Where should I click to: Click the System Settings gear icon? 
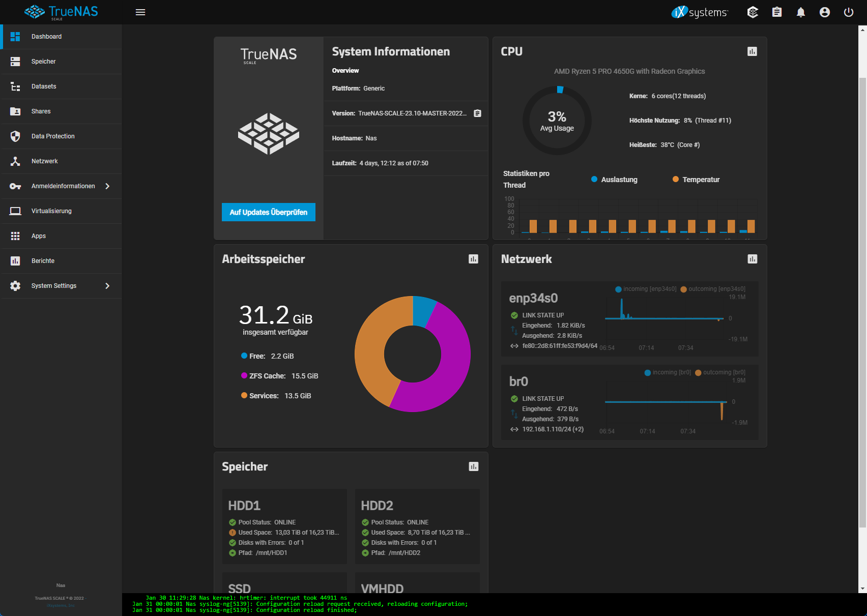click(15, 286)
